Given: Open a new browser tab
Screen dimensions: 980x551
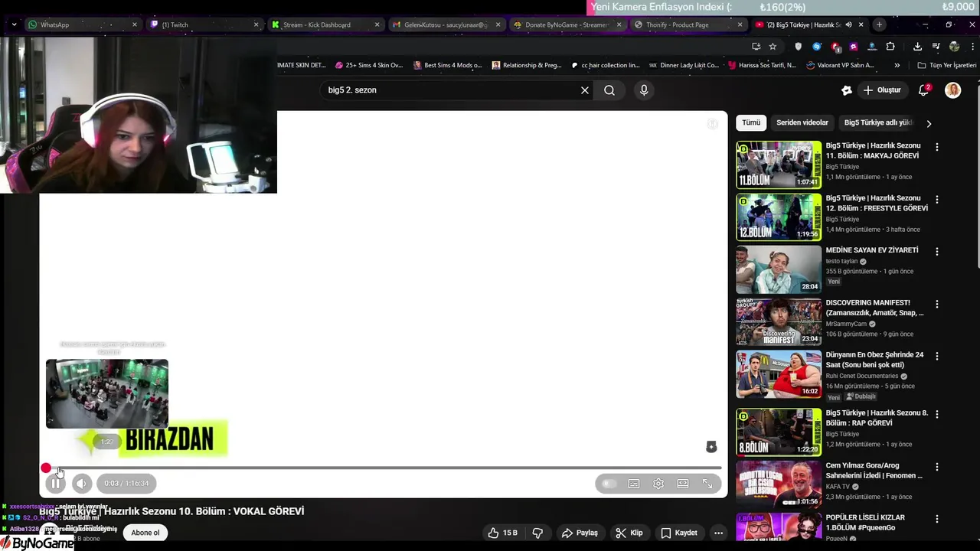Looking at the screenshot, I should click(879, 24).
